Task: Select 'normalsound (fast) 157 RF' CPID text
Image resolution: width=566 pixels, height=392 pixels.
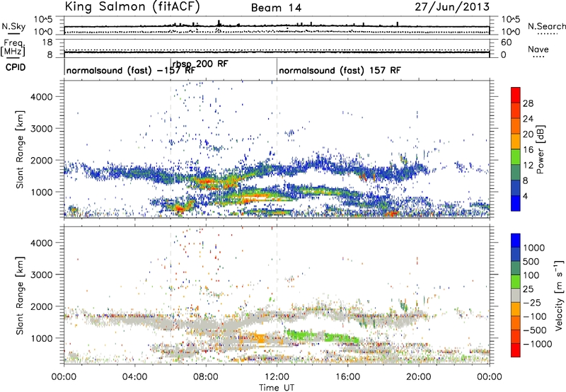Action: 340,70
